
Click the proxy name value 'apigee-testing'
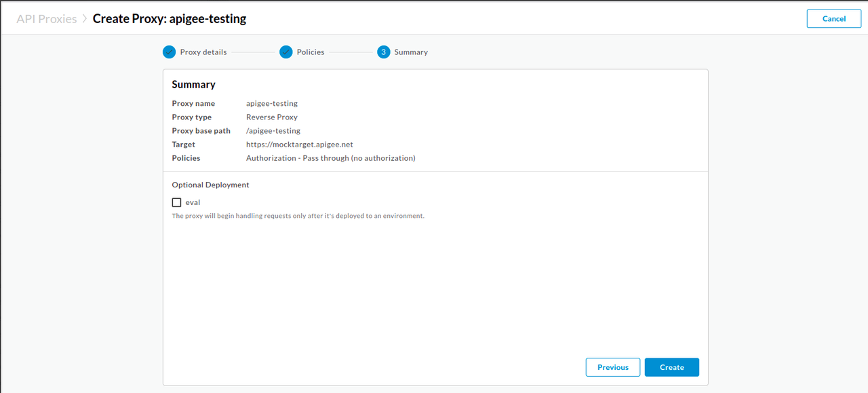[x=272, y=104]
